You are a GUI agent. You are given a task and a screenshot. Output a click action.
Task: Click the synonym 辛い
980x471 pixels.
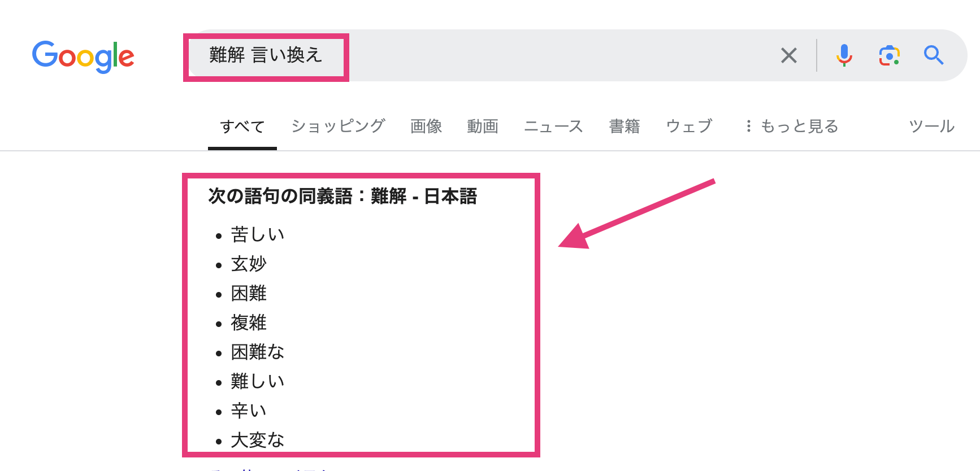pos(249,410)
